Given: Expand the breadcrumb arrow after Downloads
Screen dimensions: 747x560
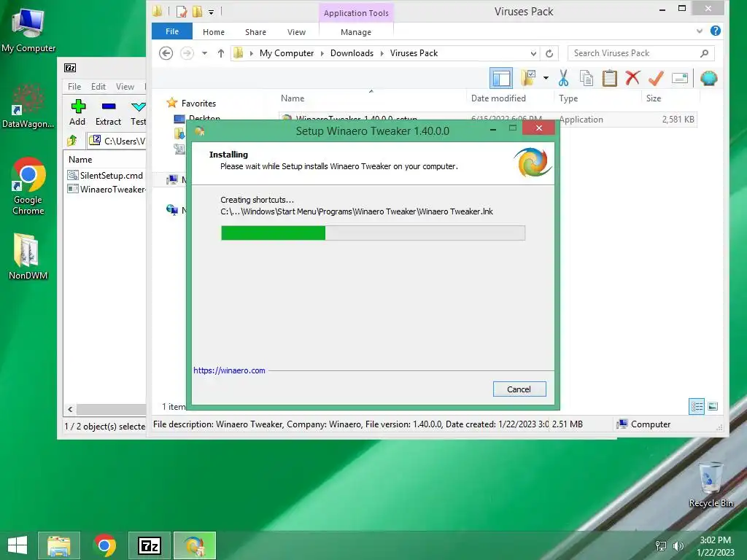Looking at the screenshot, I should click(382, 53).
